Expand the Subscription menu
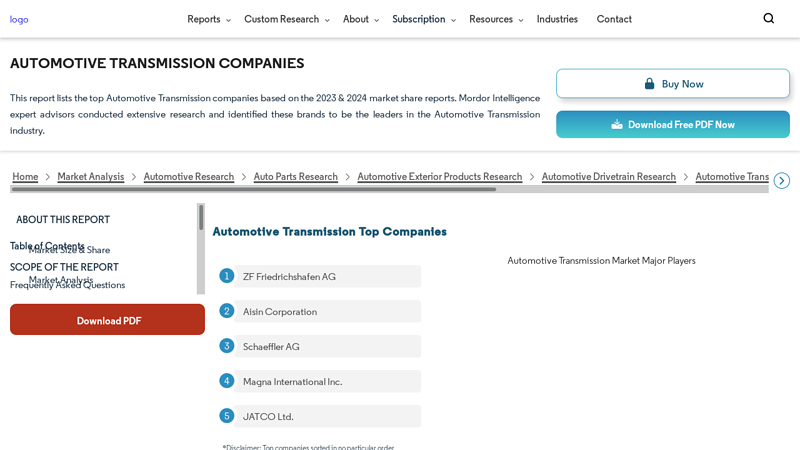The image size is (800, 450). click(423, 19)
